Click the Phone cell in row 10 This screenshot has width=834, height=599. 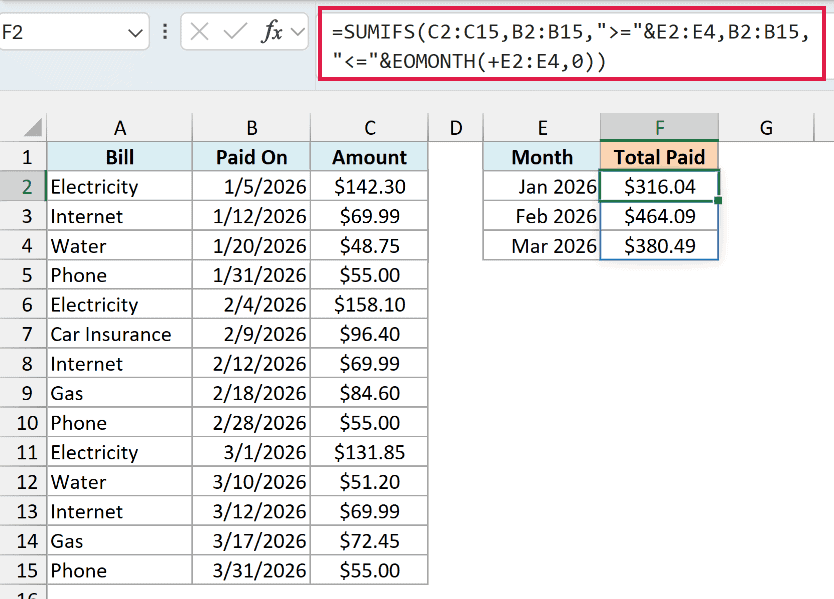click(120, 422)
